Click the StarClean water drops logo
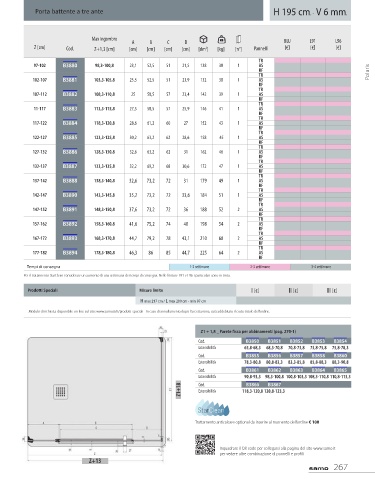 click(212, 409)
